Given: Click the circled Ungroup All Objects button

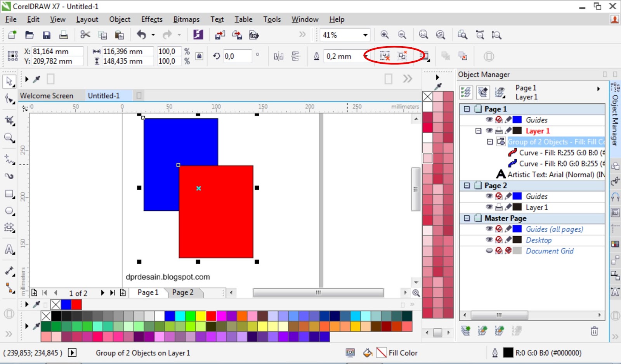Looking at the screenshot, I should point(402,56).
